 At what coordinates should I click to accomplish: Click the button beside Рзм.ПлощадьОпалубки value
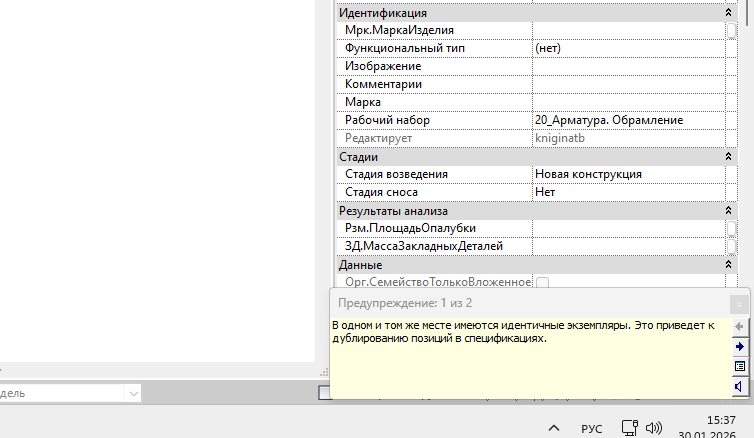point(731,228)
